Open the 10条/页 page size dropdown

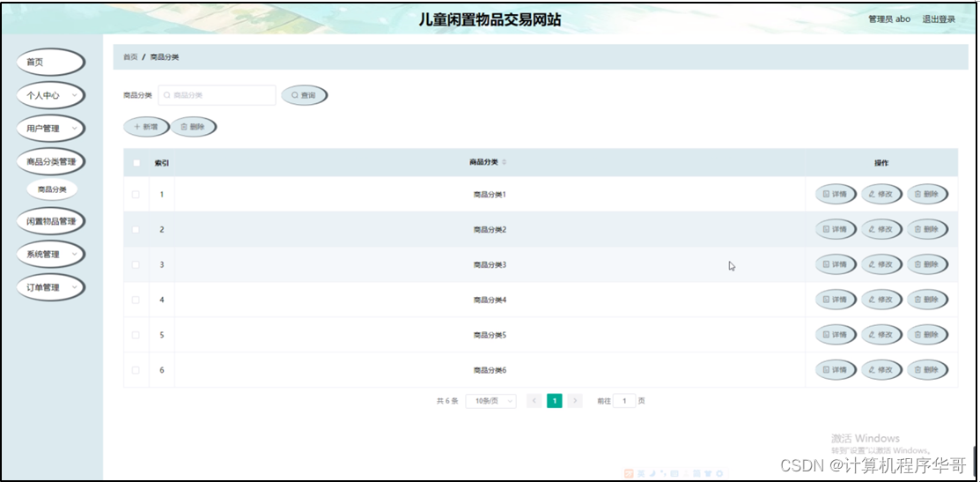[x=491, y=401]
